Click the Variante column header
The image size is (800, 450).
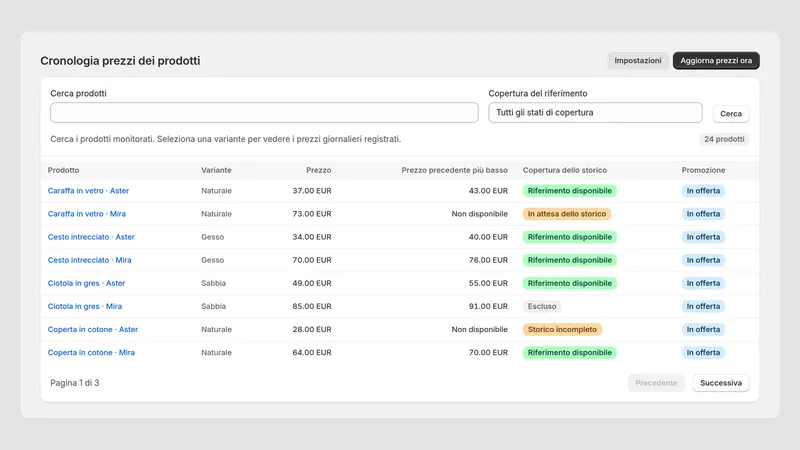click(216, 170)
